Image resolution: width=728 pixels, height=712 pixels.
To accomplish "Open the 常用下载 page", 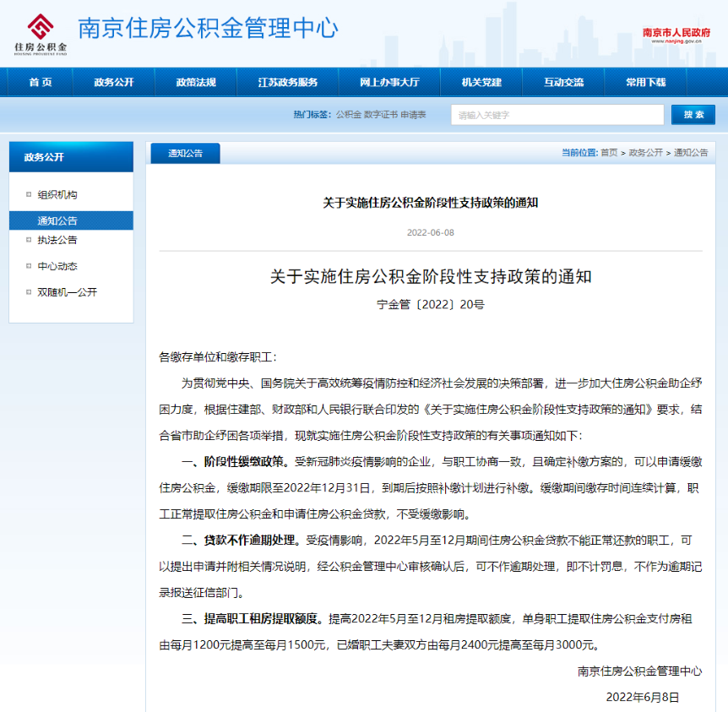I will (x=645, y=83).
